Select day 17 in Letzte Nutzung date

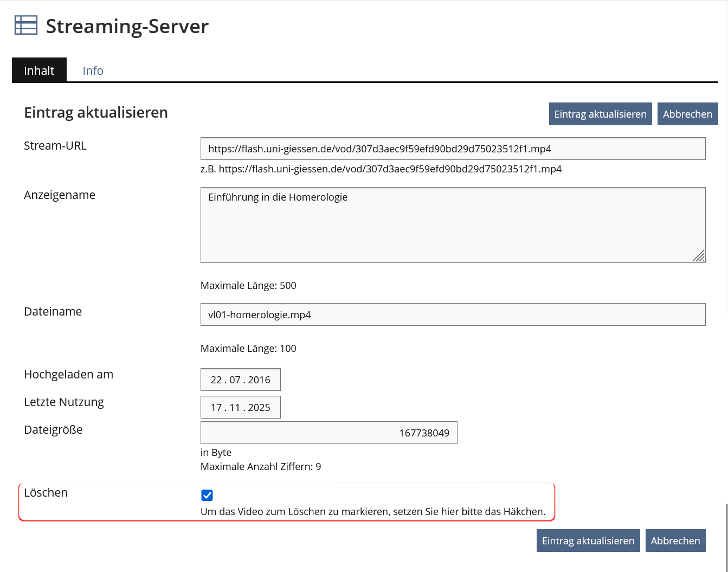(x=216, y=407)
